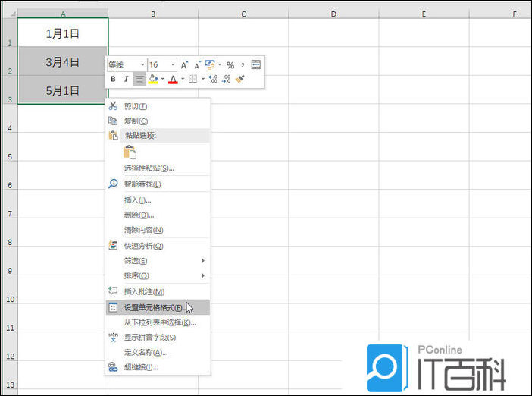
Task: Click the paste clipboard option icon
Action: click(x=130, y=152)
